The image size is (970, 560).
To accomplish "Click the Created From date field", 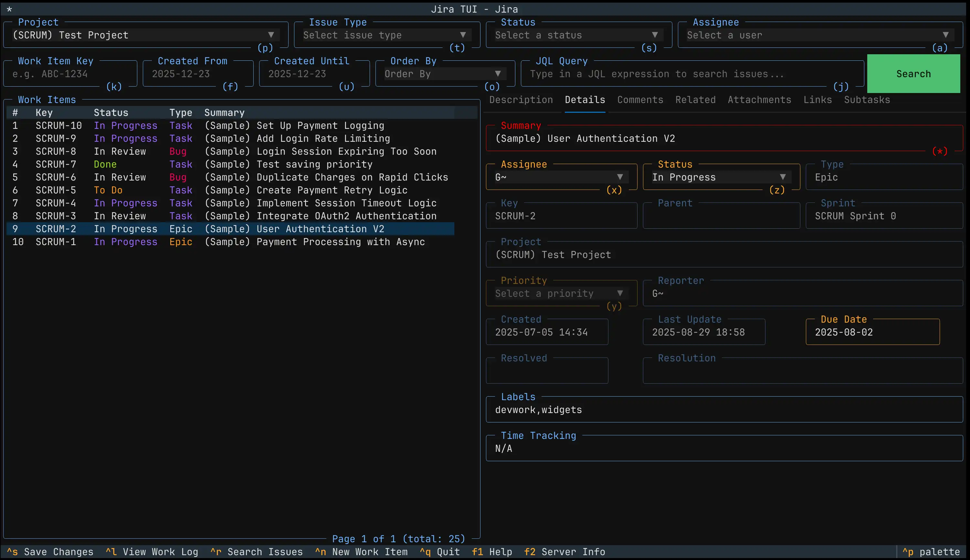I will pos(198,74).
